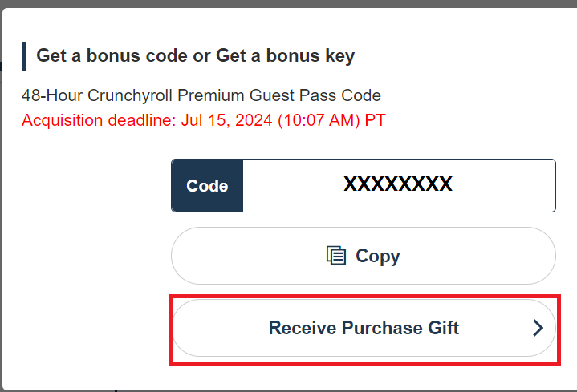Copy the bonus code with Copy button
Screen dimensions: 577x392
pyautogui.click(x=364, y=256)
